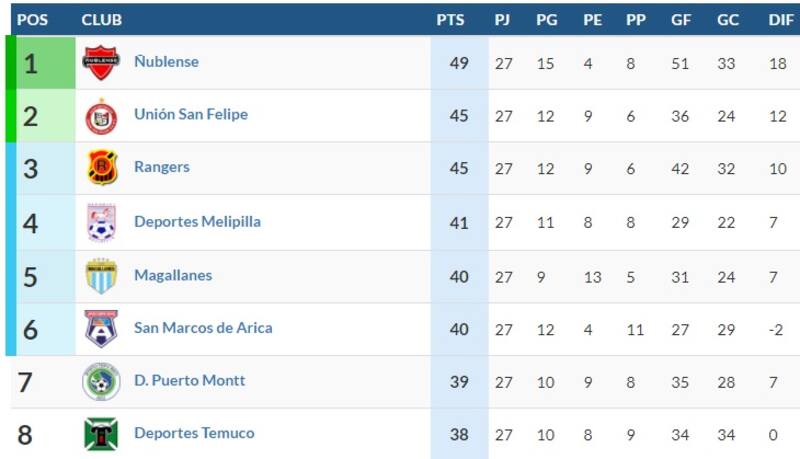Open the Rangers club link
The width and height of the screenshot is (800, 459).
[x=162, y=168]
